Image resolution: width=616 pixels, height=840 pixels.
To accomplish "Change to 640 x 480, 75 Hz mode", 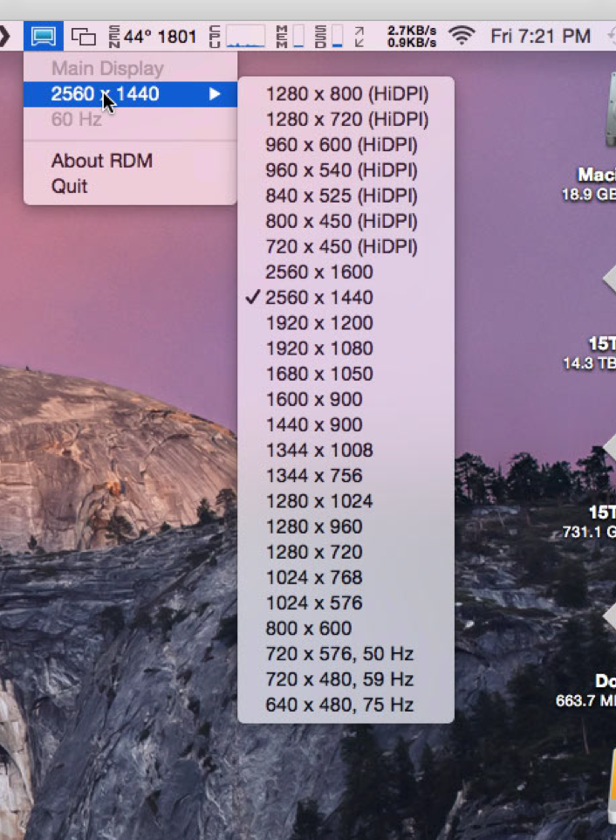I will tap(346, 705).
